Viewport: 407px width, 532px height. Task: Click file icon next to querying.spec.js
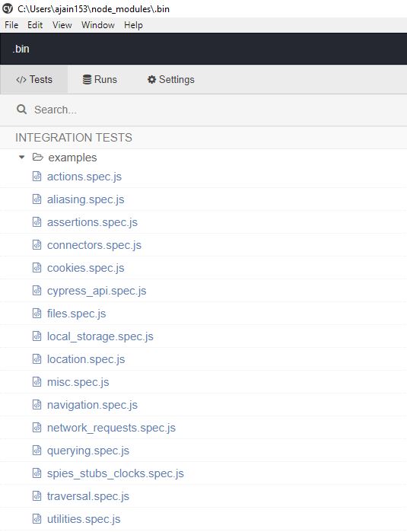click(37, 450)
